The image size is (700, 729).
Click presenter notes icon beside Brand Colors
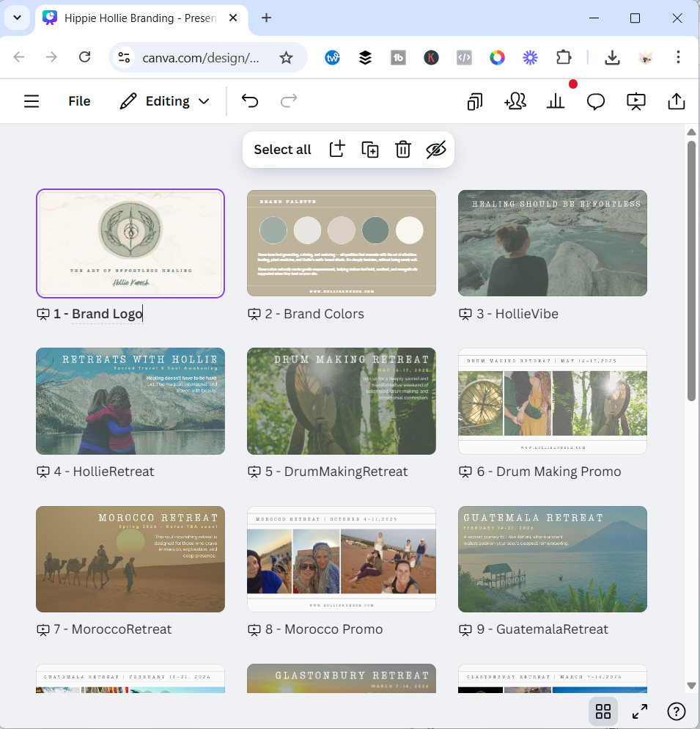coord(254,315)
